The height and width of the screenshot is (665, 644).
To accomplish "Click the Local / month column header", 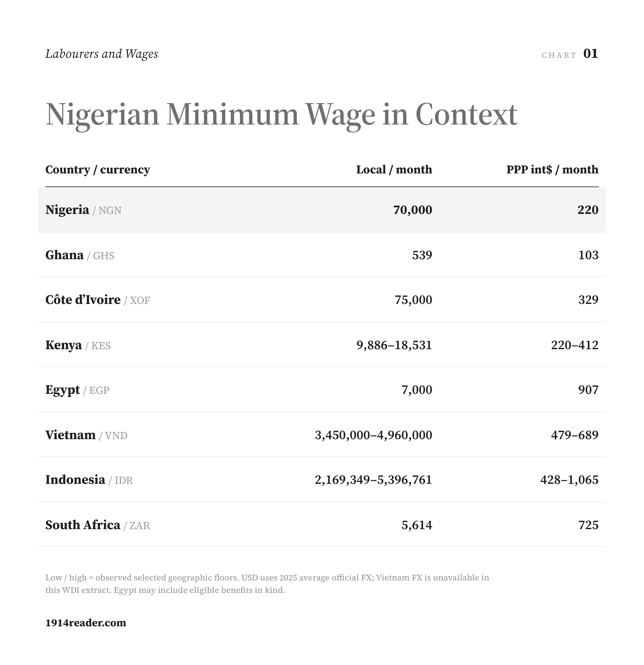I will click(394, 169).
